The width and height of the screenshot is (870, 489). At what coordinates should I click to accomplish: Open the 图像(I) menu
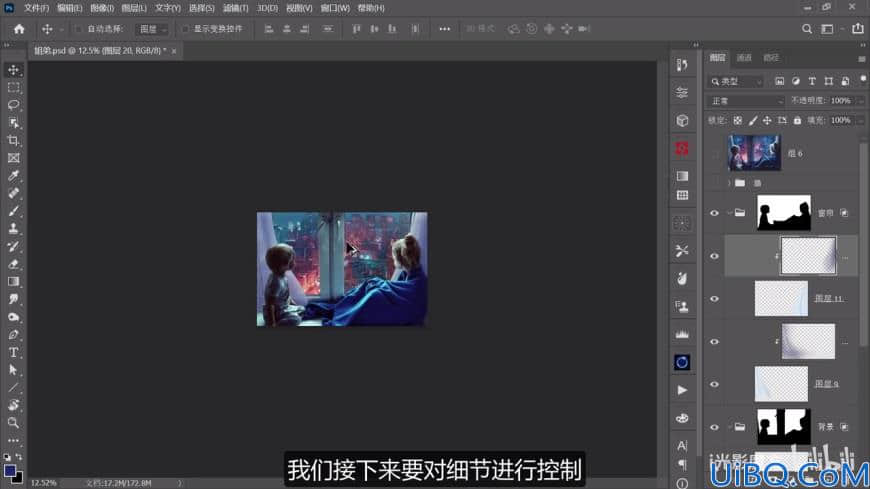(x=102, y=8)
